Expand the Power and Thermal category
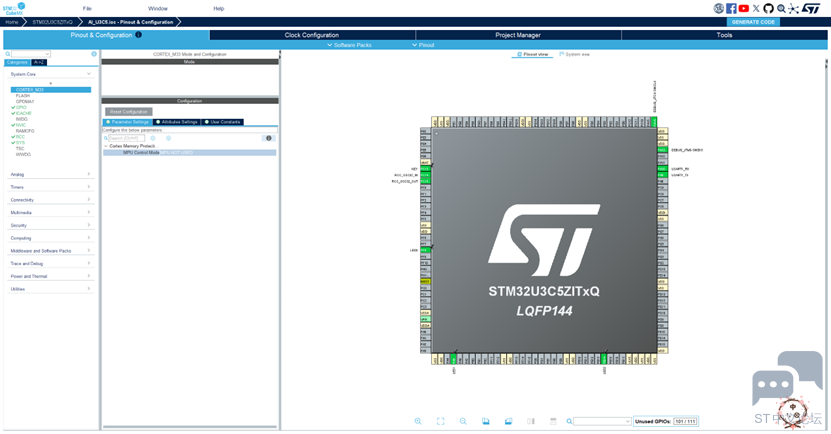Image resolution: width=831 pixels, height=434 pixels. pyautogui.click(x=89, y=276)
